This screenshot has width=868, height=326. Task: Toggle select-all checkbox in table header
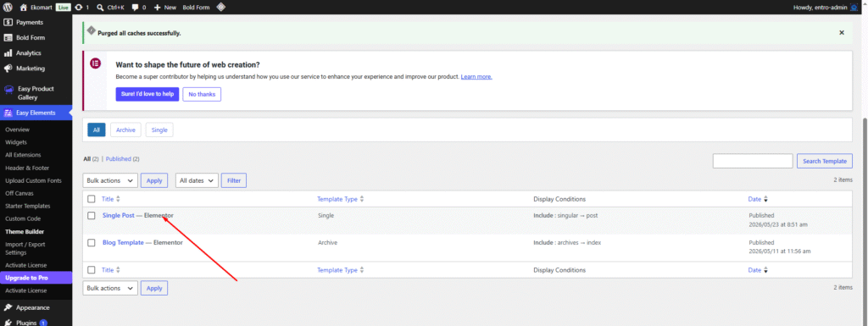(x=92, y=199)
